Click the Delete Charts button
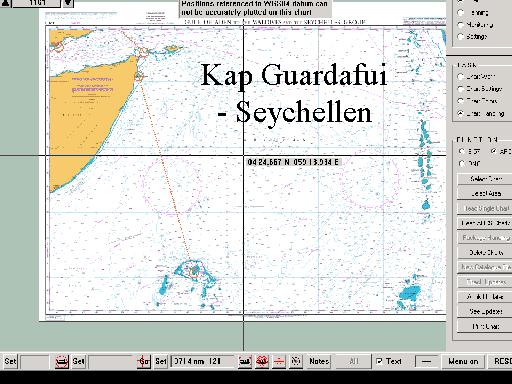 (486, 252)
